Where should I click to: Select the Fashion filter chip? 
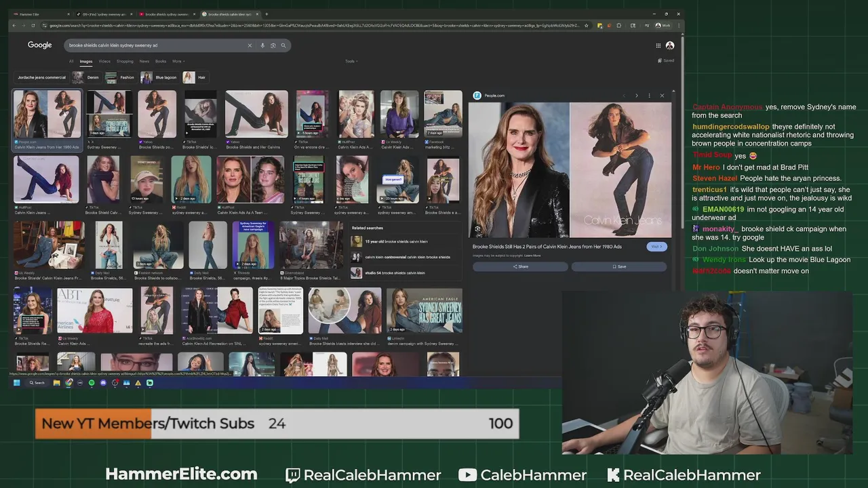click(x=120, y=77)
